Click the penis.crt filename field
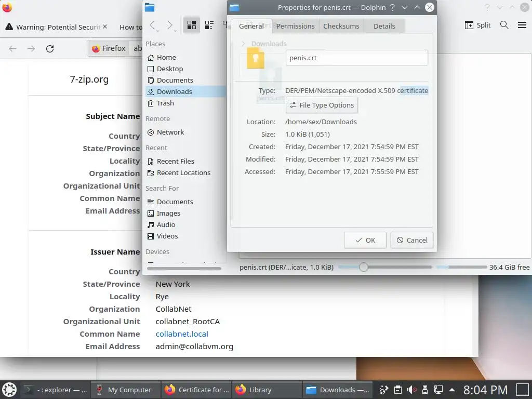Viewport: 532px width, 399px height. [356, 58]
